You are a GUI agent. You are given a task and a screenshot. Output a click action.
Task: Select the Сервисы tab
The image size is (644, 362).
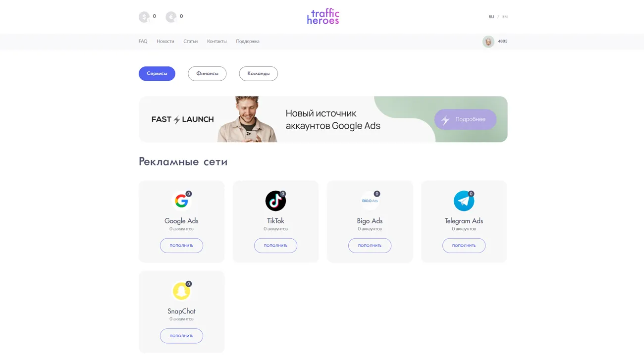[157, 74]
